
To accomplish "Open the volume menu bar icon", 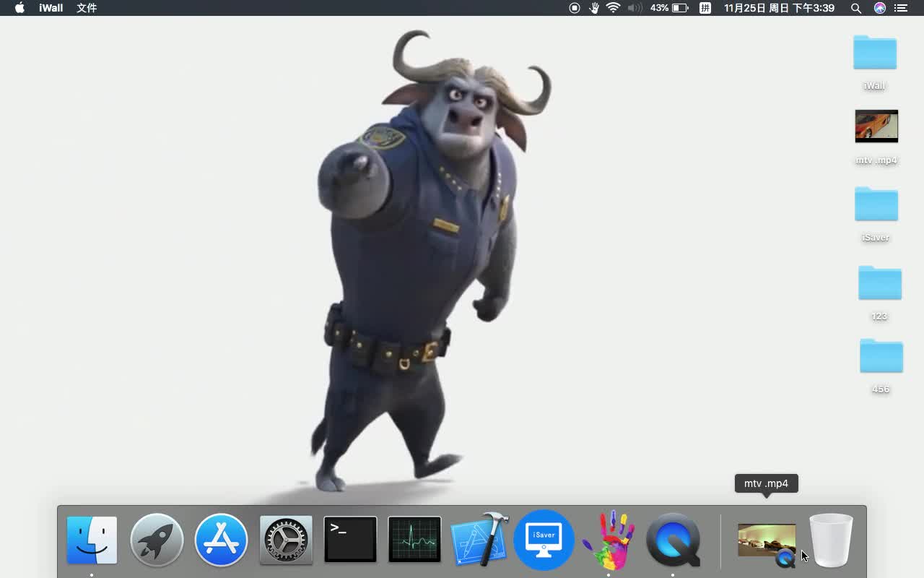I will tap(635, 8).
